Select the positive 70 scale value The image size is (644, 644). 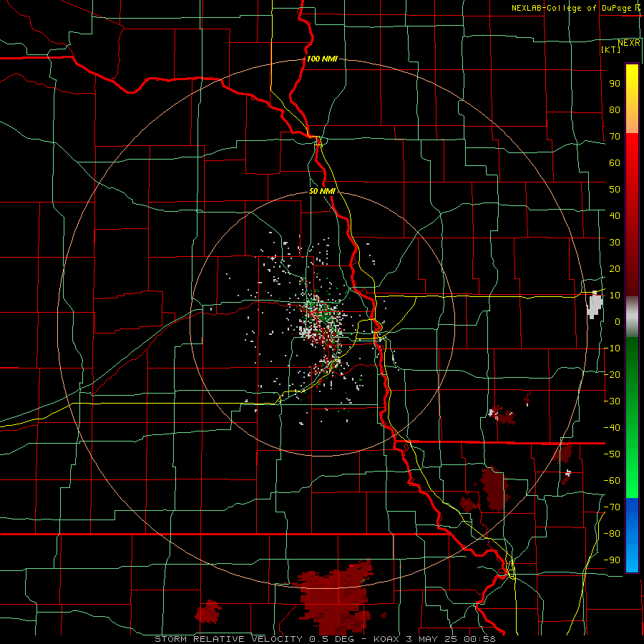(615, 137)
